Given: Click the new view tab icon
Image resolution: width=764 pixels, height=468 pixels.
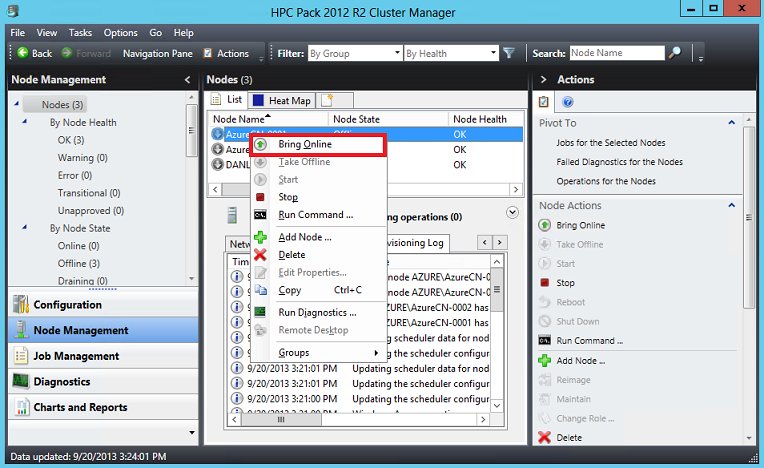Looking at the screenshot, I should [x=327, y=100].
